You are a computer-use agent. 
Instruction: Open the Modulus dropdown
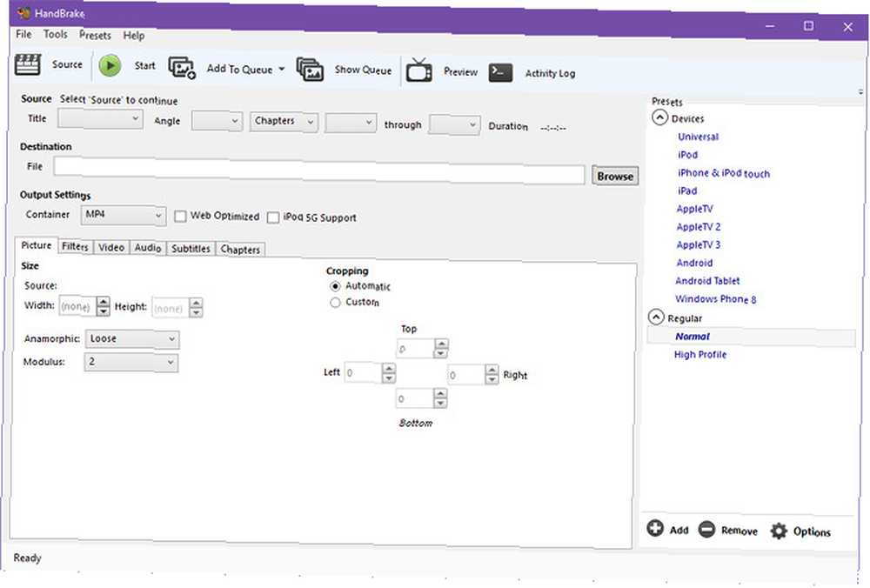tap(131, 362)
